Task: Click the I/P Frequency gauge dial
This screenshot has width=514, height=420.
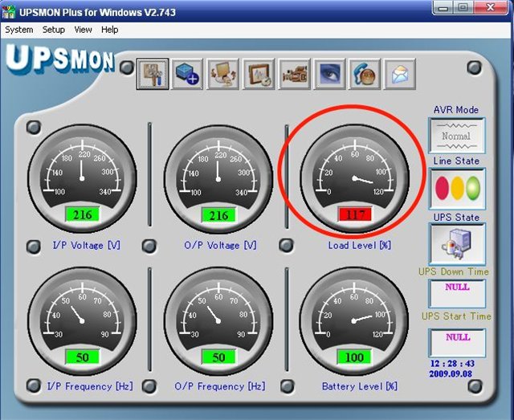Action: [82, 320]
